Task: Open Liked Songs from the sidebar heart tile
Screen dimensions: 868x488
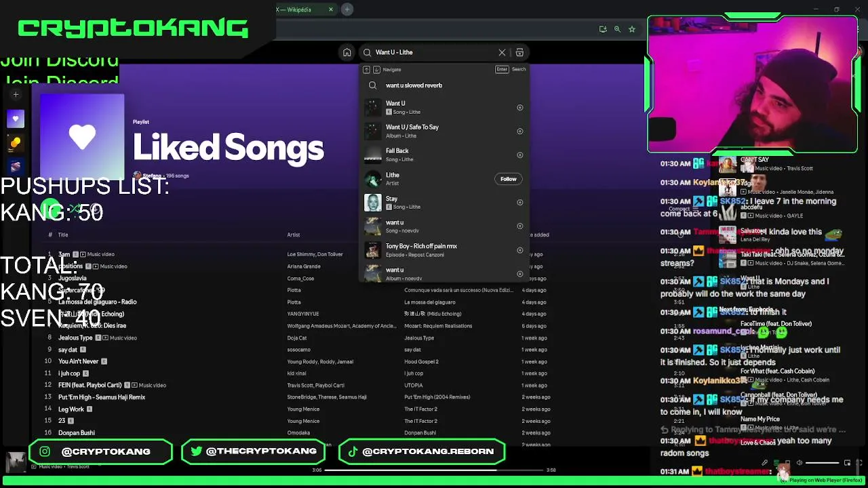Action: point(16,119)
